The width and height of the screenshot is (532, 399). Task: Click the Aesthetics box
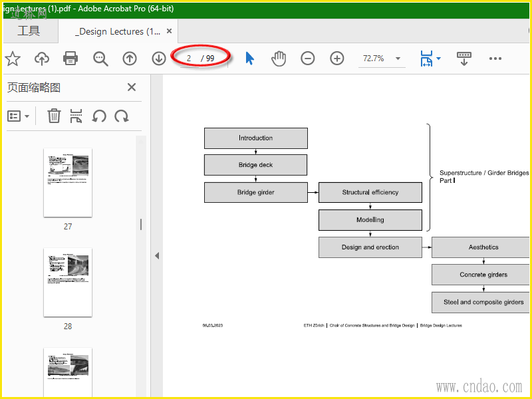(480, 247)
